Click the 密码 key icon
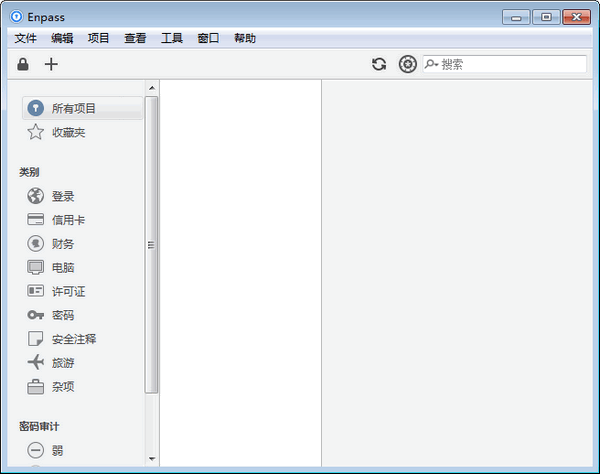The height and width of the screenshot is (474, 600). coord(36,315)
